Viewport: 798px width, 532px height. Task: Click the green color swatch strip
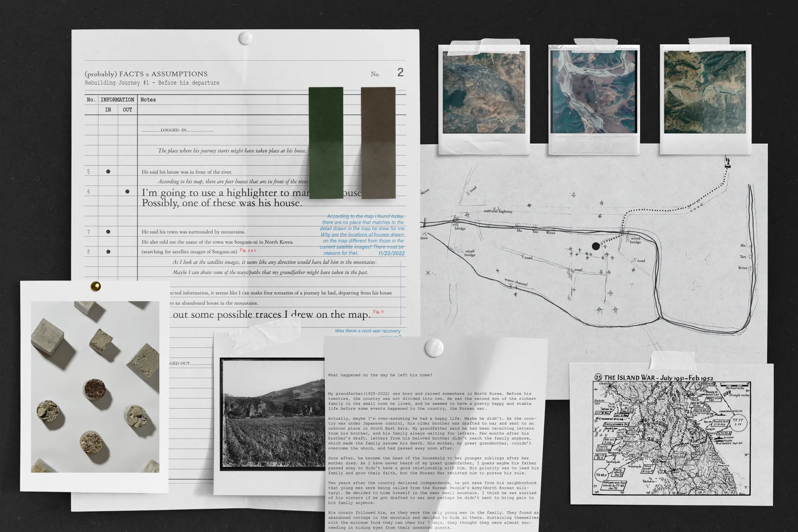[326, 143]
